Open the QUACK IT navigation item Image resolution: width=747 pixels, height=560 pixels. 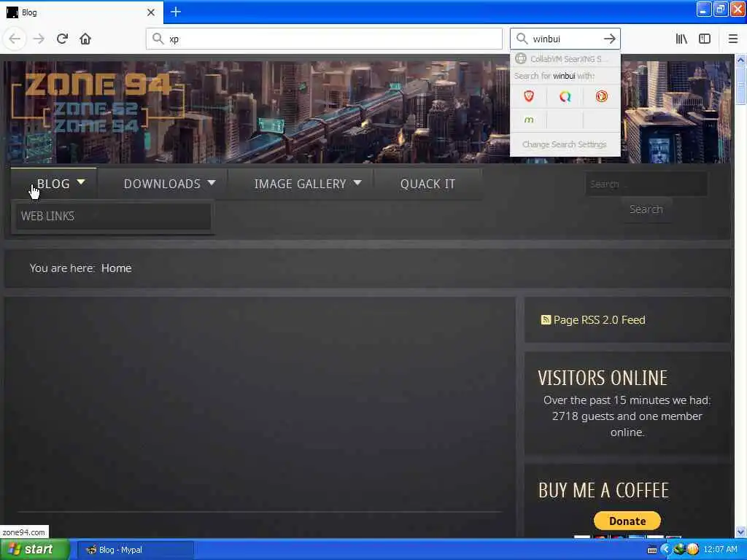click(427, 184)
